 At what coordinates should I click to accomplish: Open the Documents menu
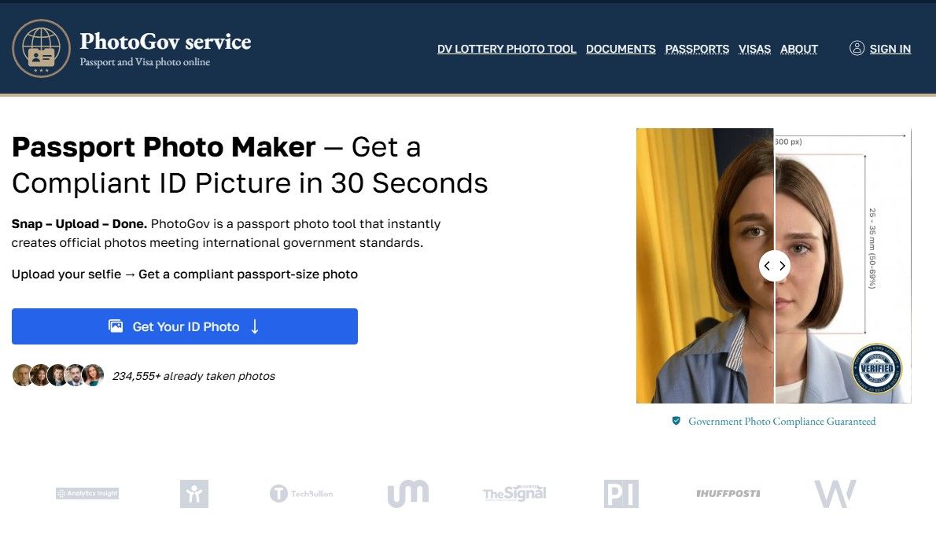coord(621,49)
